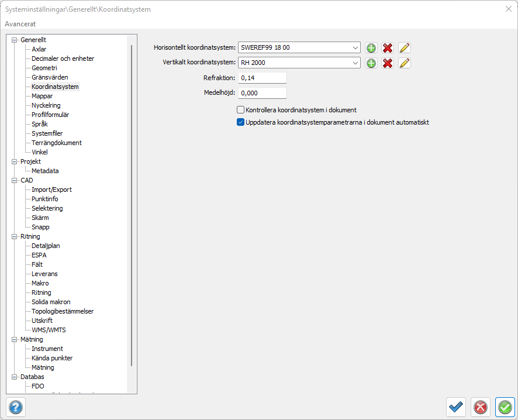Select Decimaler och enheter in the tree
The image size is (518, 420).
tap(63, 58)
